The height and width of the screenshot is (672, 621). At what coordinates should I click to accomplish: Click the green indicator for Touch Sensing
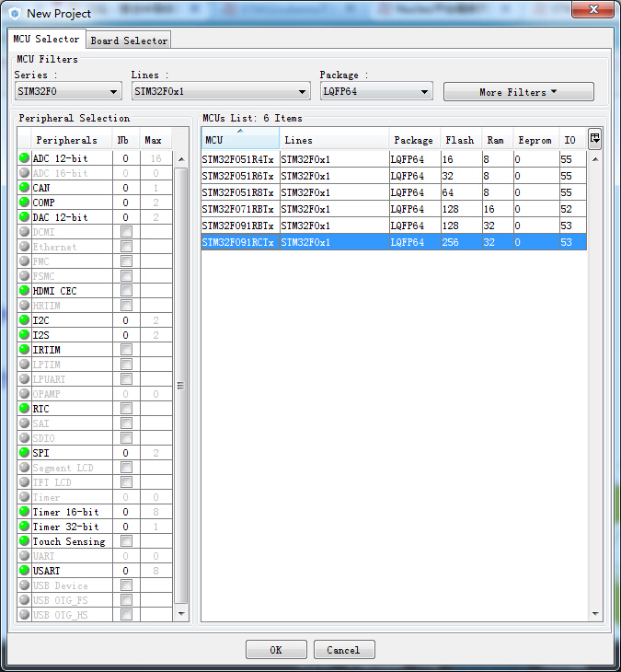(x=25, y=541)
